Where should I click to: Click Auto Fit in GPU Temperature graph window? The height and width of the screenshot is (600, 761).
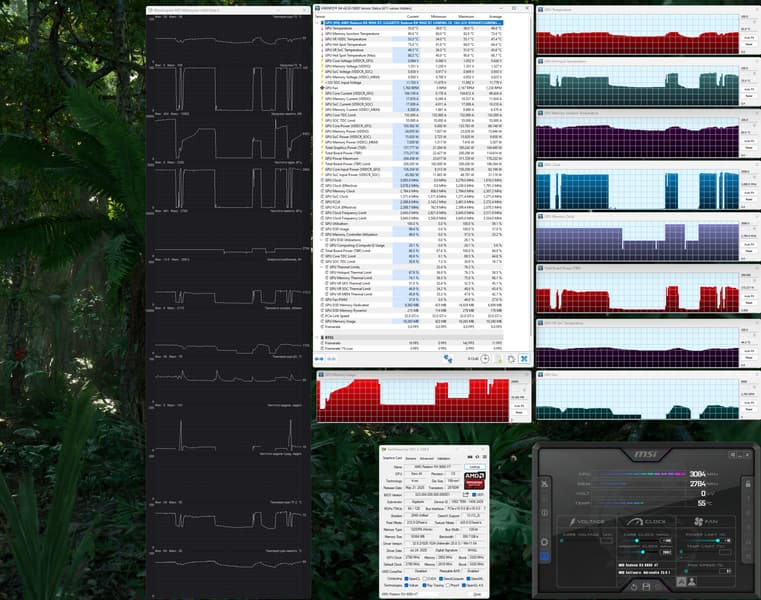pos(749,37)
